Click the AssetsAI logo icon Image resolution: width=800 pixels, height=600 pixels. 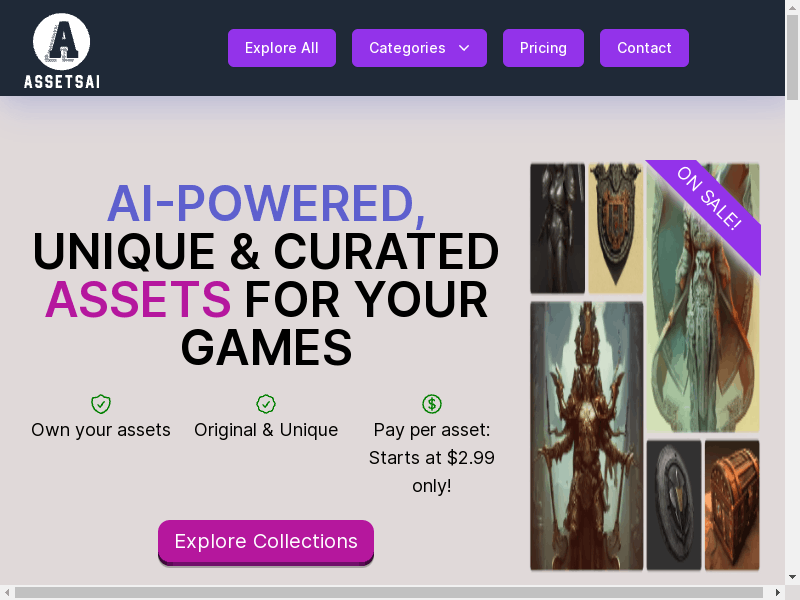pyautogui.click(x=62, y=42)
